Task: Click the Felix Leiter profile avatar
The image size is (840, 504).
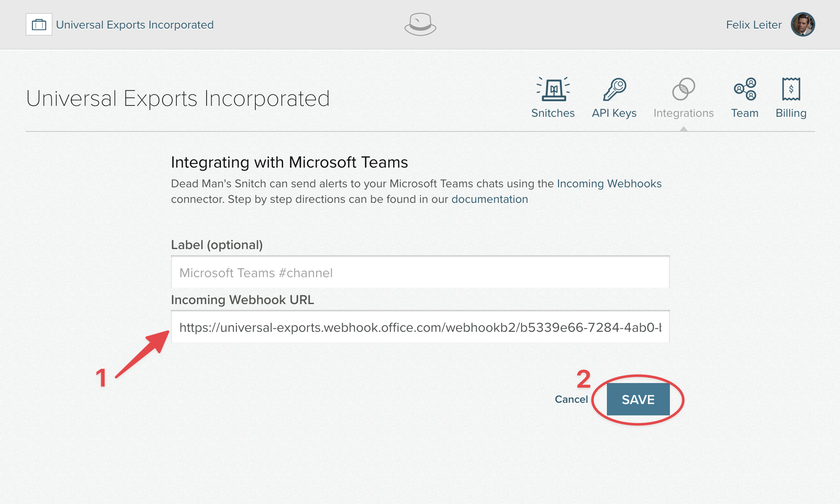Action: point(804,25)
